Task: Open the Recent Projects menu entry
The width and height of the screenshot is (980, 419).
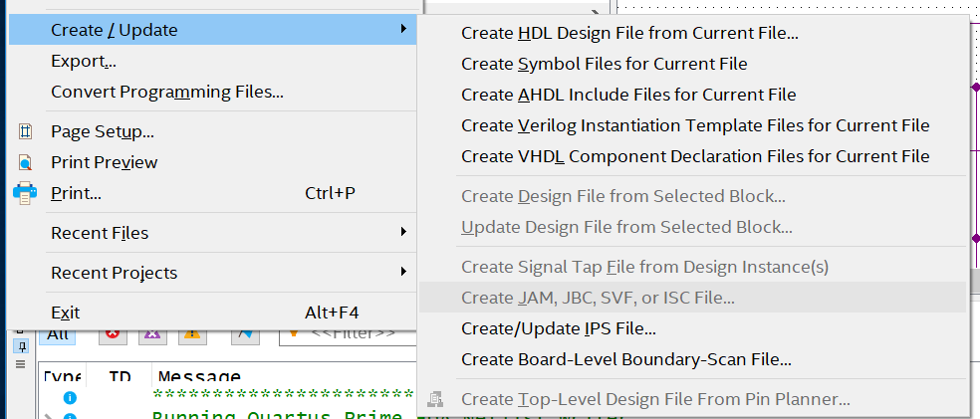Action: click(212, 273)
